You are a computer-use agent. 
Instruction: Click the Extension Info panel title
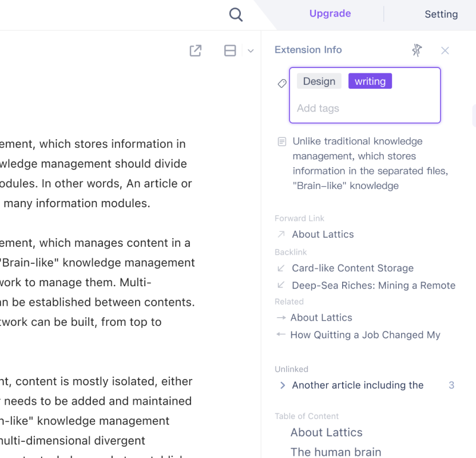(308, 49)
